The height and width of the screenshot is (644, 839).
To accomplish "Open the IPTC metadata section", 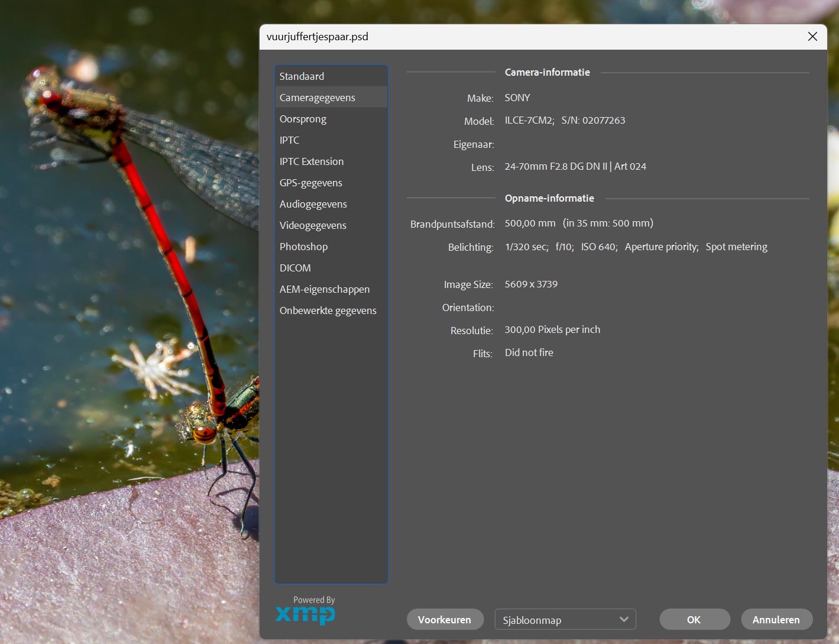I will click(331, 140).
